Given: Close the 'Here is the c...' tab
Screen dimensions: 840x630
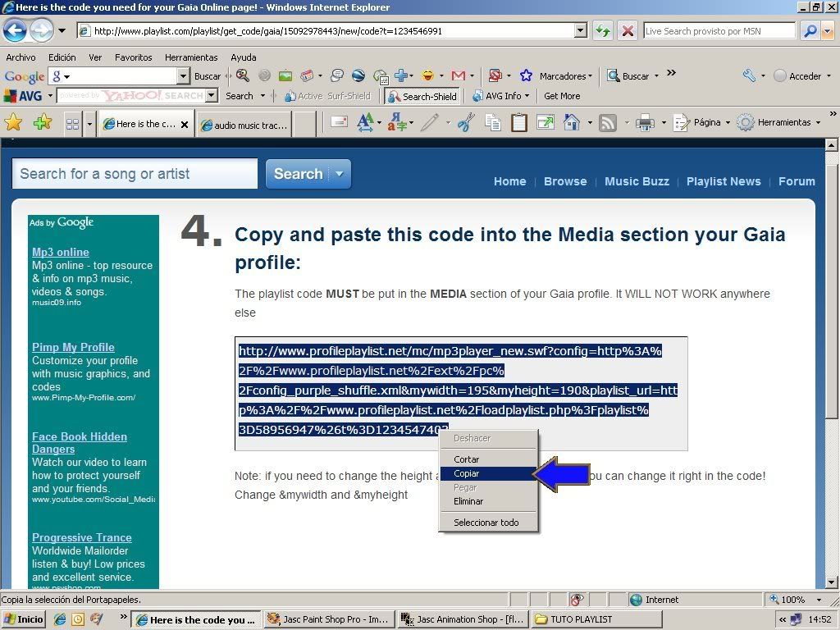Looking at the screenshot, I should (185, 125).
